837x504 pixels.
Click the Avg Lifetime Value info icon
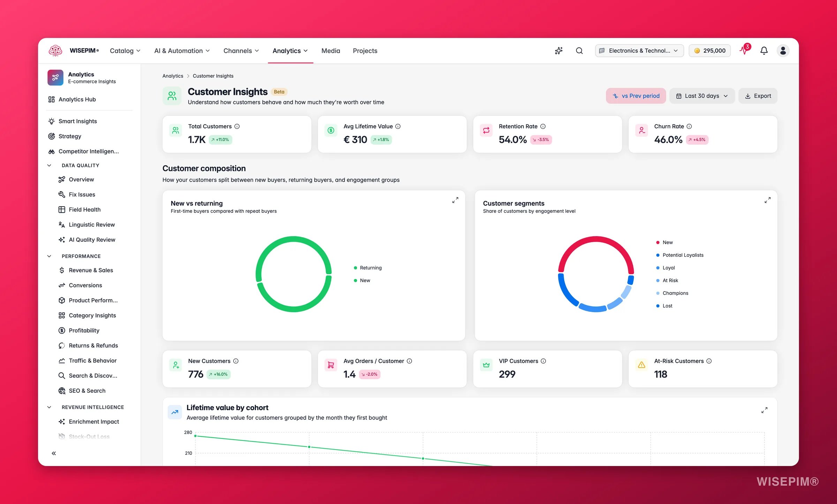[398, 126]
